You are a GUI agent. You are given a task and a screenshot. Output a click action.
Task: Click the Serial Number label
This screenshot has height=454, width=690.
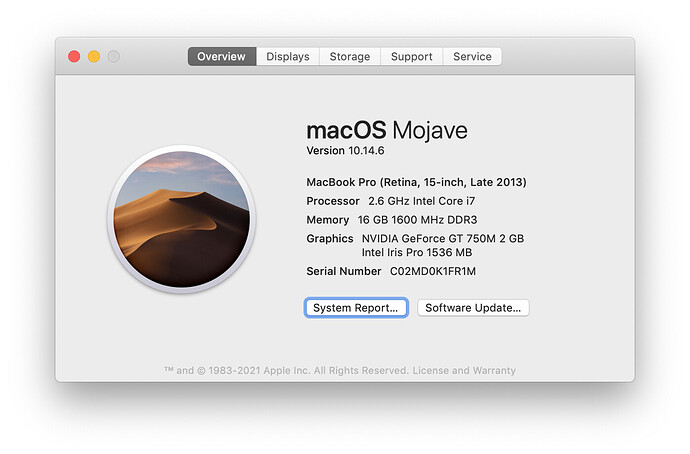[344, 271]
